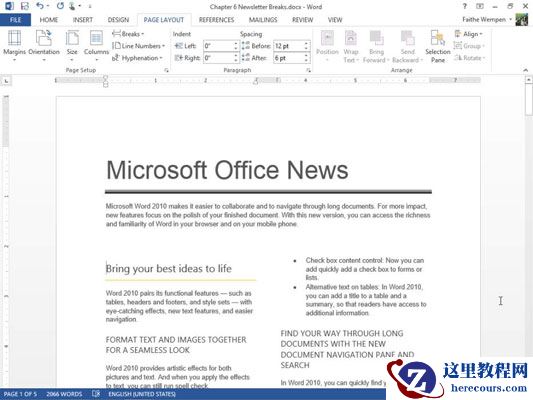Open the Rotate dropdown
This screenshot has width=533, height=400.
pos(469,58)
